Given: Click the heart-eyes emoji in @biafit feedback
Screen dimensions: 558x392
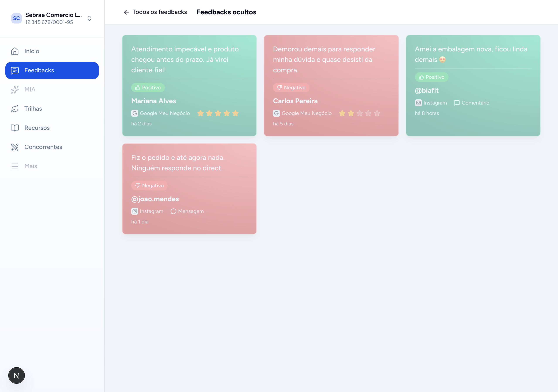Looking at the screenshot, I should pos(442,59).
